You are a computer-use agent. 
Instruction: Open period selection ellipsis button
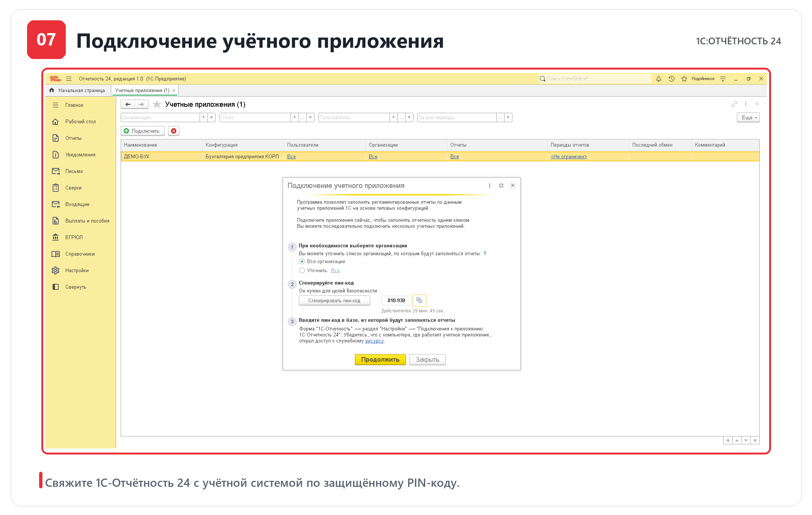coord(500,117)
